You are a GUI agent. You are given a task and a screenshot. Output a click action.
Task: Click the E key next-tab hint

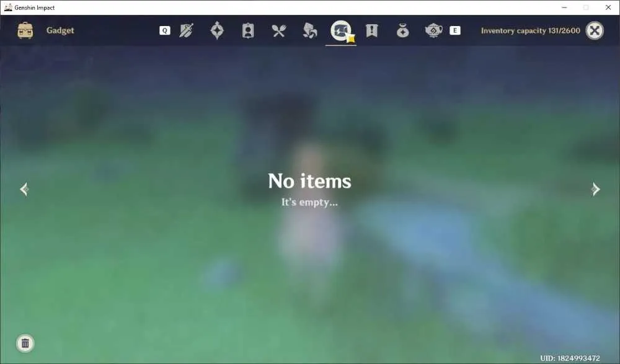(x=454, y=30)
